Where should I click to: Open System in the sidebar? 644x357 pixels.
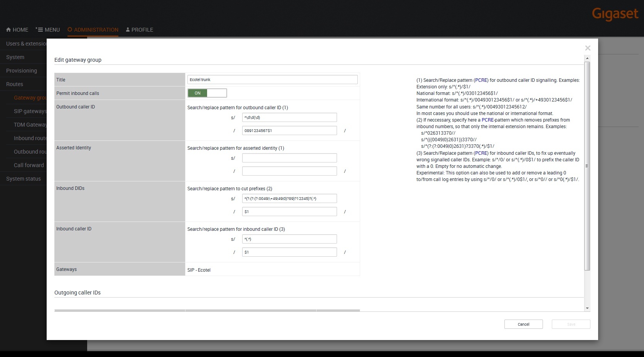[x=15, y=57]
